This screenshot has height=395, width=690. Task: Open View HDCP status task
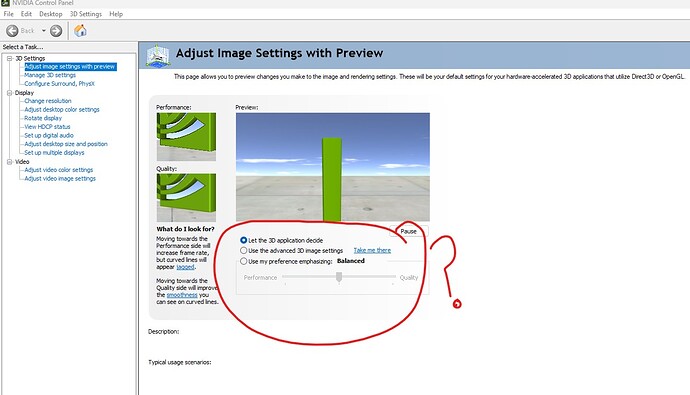coord(48,127)
